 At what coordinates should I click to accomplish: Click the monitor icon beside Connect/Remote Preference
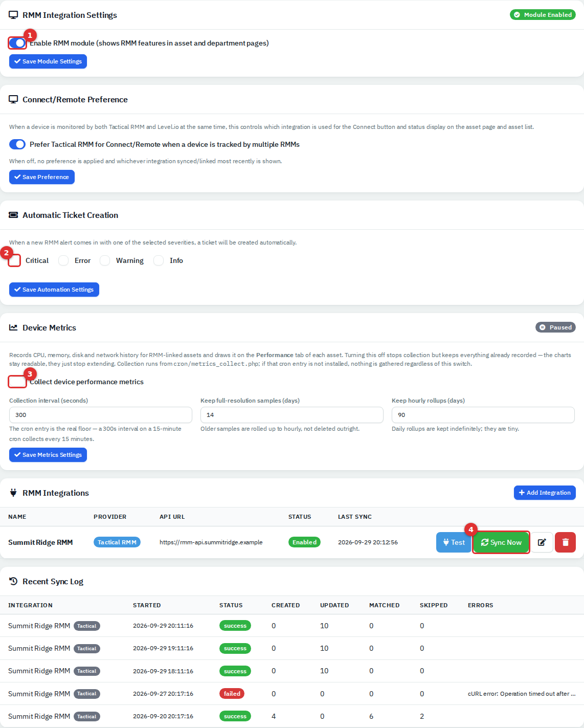(13, 100)
